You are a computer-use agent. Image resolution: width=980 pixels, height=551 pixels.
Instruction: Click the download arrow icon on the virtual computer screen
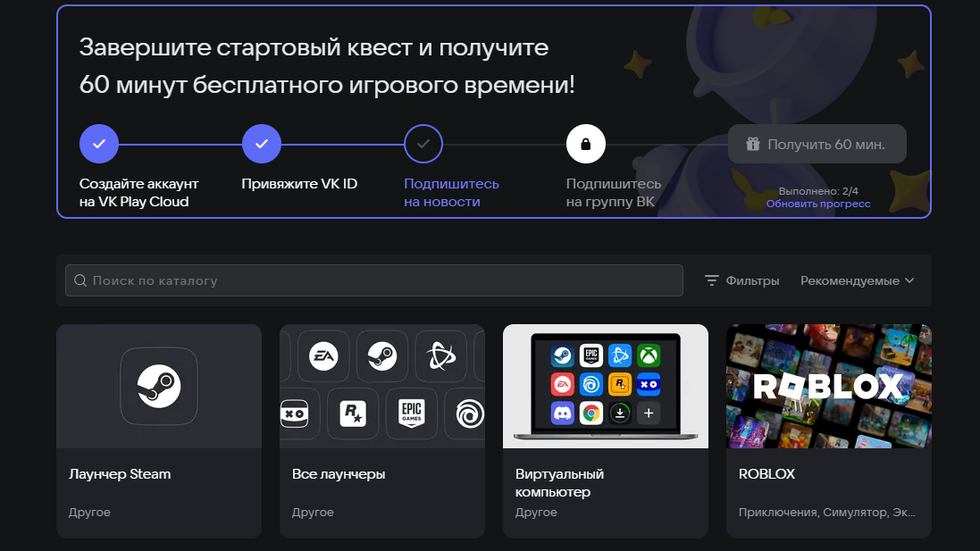620,413
